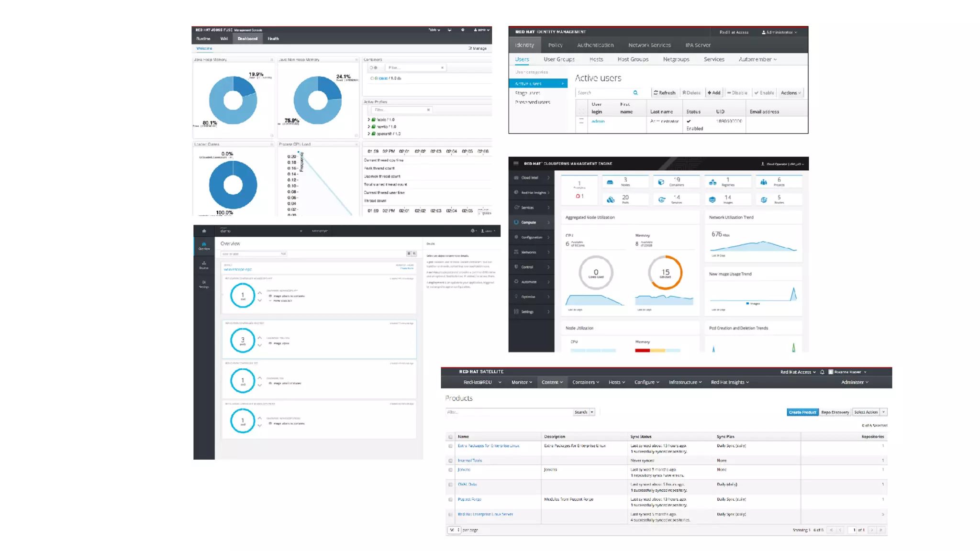Toggle select-all checkbox in Products table
This screenshot has height=551, width=980.
450,437
